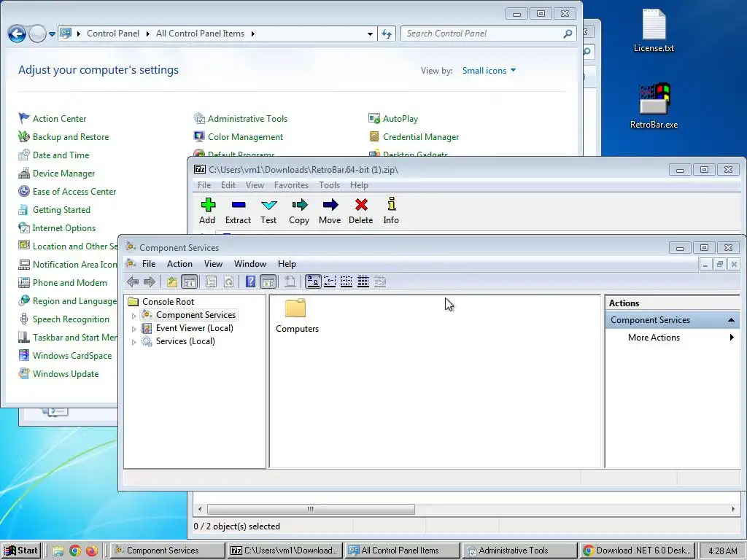Open File menu in Component Services
This screenshot has height=560, width=747.
coord(149,264)
